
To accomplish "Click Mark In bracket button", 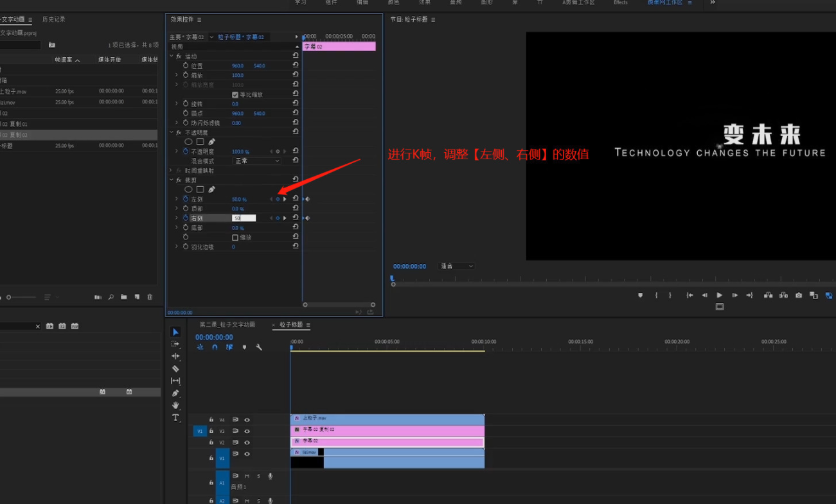I will 656,295.
